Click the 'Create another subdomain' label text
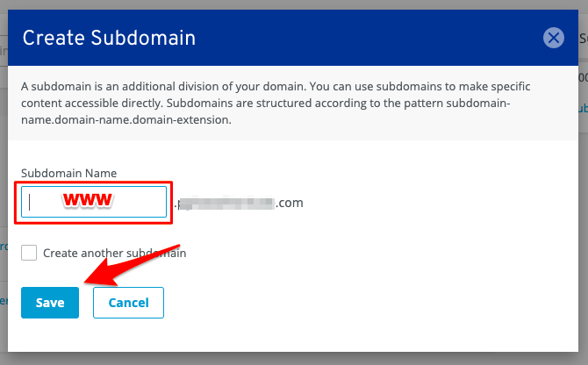Image resolution: width=588 pixels, height=365 pixels. click(114, 253)
